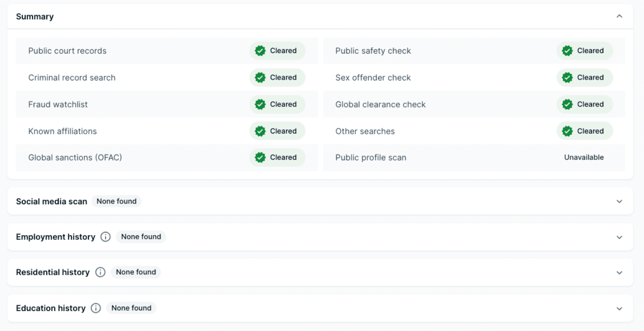
Task: Select the Global clearance check label
Action: click(x=380, y=105)
